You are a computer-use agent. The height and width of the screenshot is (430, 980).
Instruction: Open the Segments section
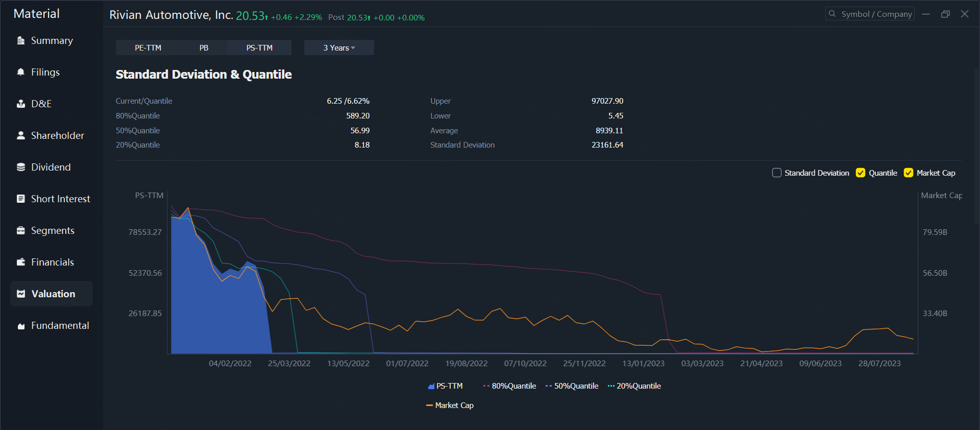(x=52, y=230)
